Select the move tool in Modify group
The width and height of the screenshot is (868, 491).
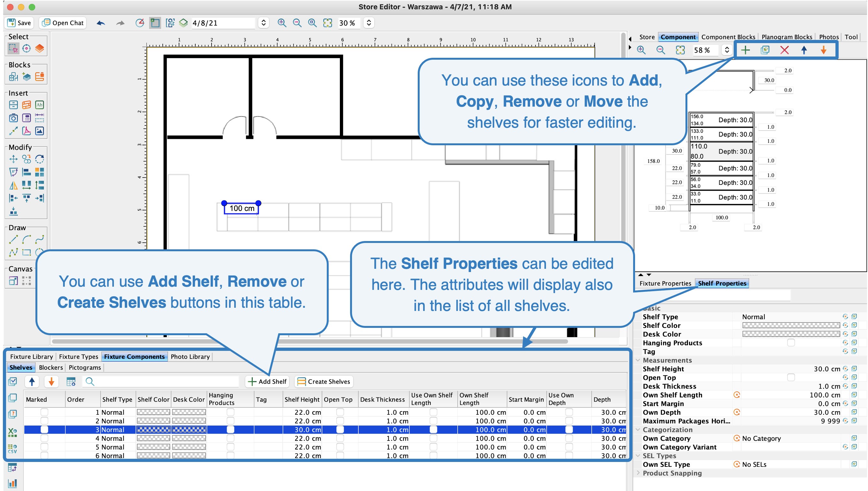coord(13,159)
